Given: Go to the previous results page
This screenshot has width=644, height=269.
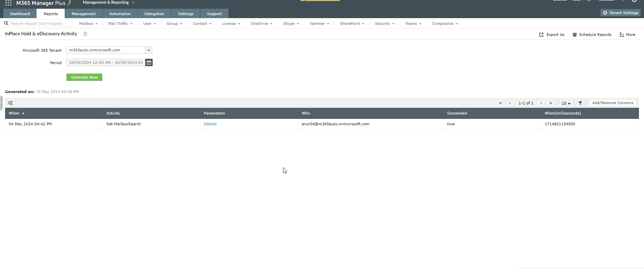Looking at the screenshot, I should pyautogui.click(x=510, y=103).
